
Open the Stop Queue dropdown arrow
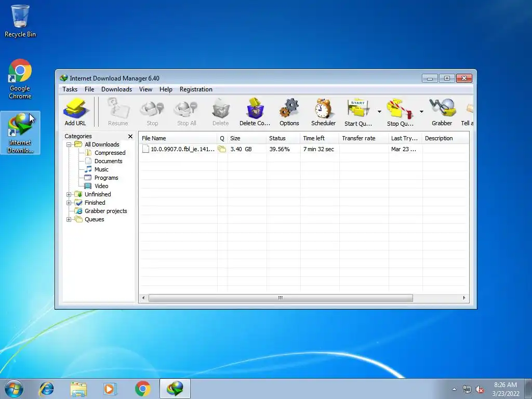point(421,112)
